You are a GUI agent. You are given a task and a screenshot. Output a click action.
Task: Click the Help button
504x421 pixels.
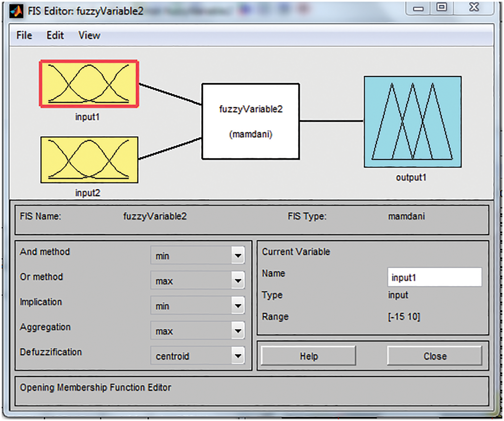pyautogui.click(x=308, y=356)
